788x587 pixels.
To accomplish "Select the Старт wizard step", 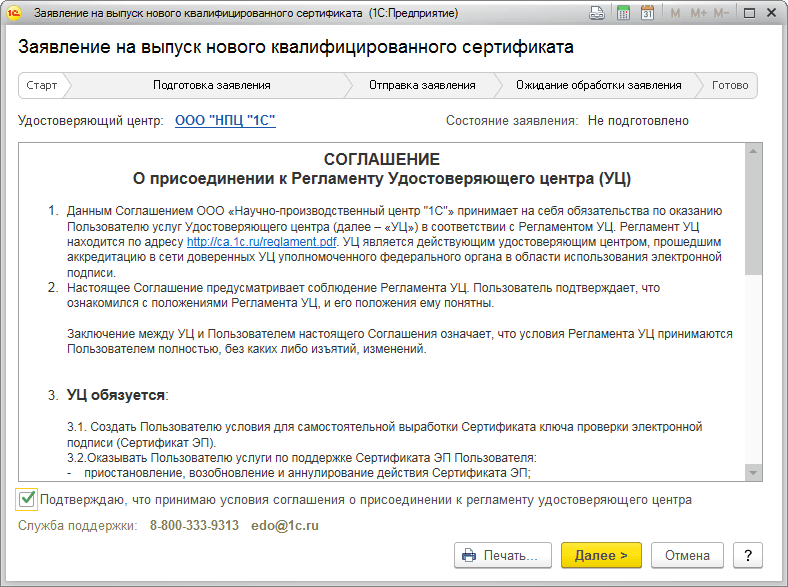I will tap(42, 85).
